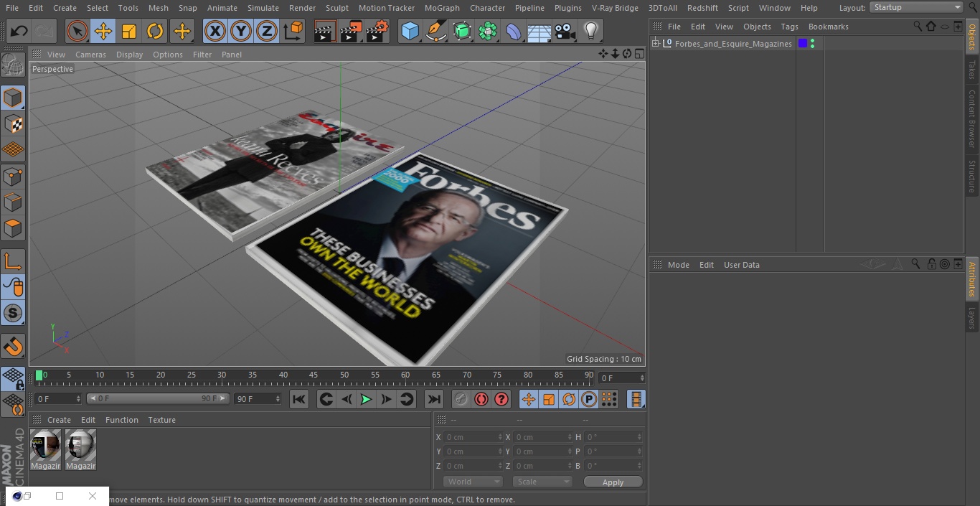Click the Objects manager search icon
980x506 pixels.
pyautogui.click(x=918, y=26)
